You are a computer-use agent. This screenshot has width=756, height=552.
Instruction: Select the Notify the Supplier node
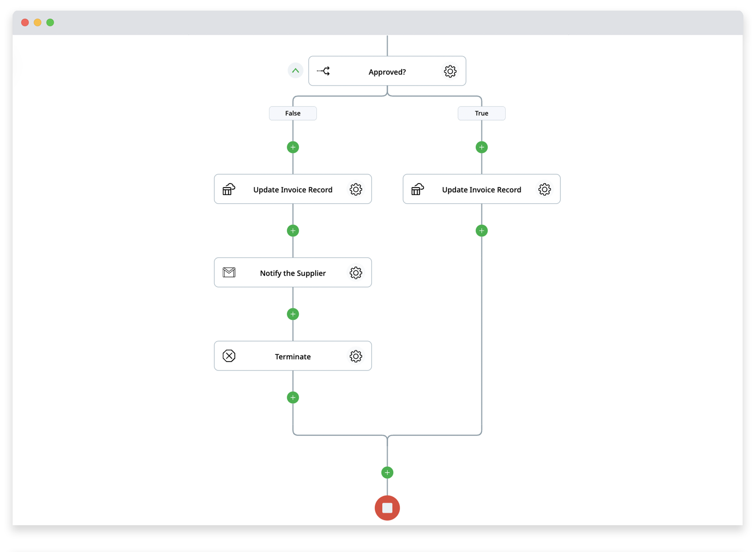pyautogui.click(x=293, y=273)
